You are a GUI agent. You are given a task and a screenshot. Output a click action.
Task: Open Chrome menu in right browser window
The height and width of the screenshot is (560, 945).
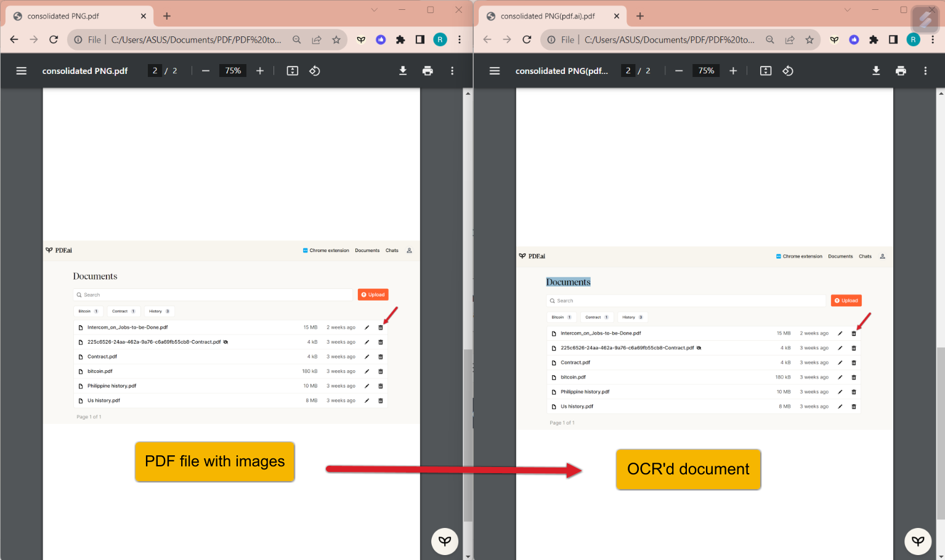pos(933,39)
